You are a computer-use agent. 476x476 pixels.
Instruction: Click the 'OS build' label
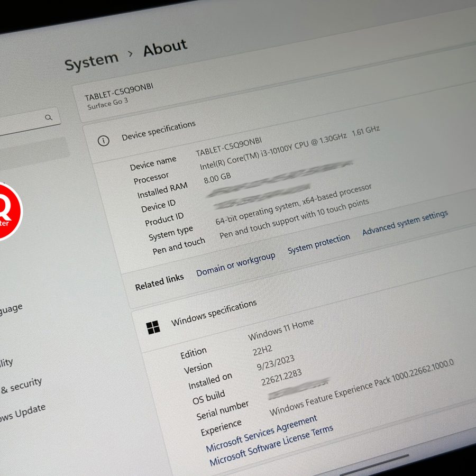coord(208,397)
